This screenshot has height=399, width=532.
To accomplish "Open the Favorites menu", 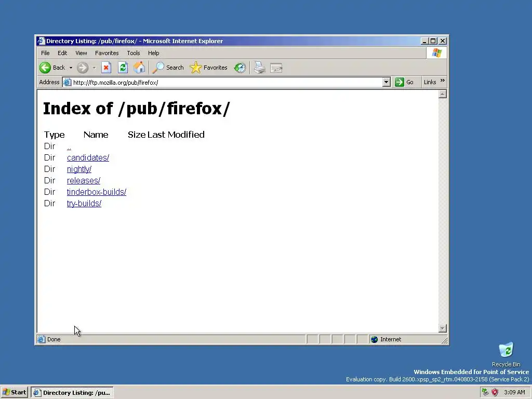I will tap(107, 53).
